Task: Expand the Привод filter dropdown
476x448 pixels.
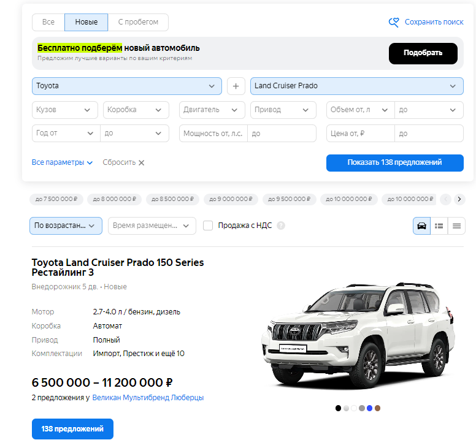Action: tap(283, 110)
